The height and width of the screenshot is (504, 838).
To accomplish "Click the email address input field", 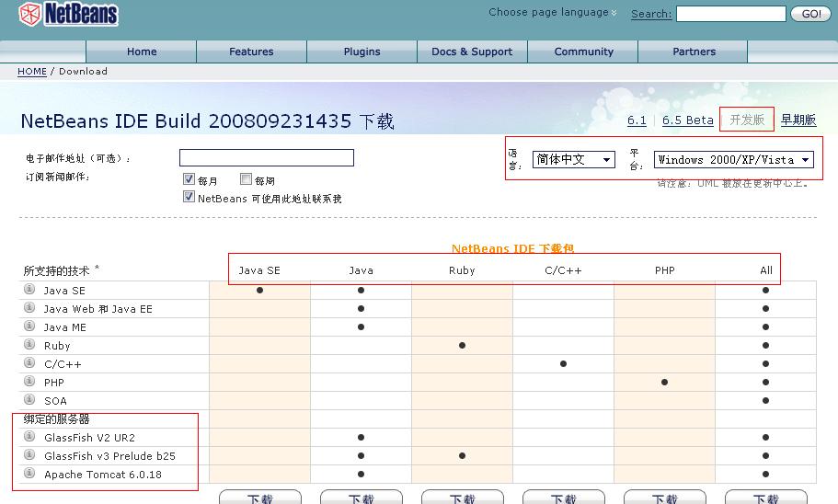I will click(267, 157).
